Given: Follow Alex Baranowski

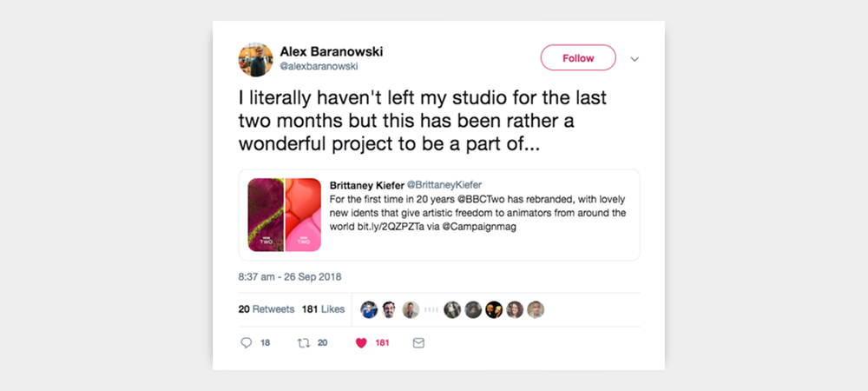Looking at the screenshot, I should pyautogui.click(x=578, y=57).
